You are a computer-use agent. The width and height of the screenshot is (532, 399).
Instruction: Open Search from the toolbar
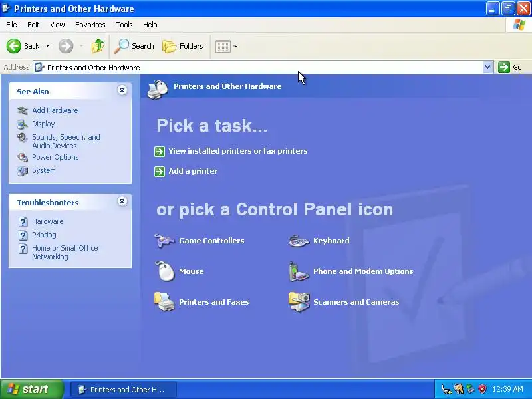pos(134,46)
